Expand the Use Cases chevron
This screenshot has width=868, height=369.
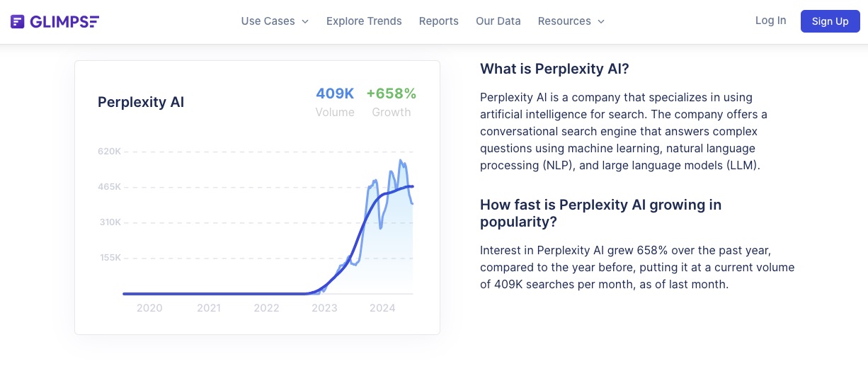[305, 21]
